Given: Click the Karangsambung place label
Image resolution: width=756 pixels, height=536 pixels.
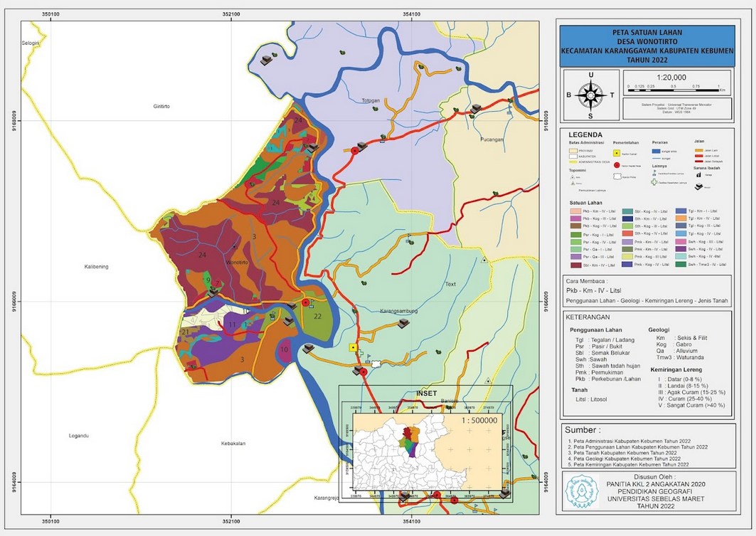Looking at the screenshot, I should coord(398,312).
